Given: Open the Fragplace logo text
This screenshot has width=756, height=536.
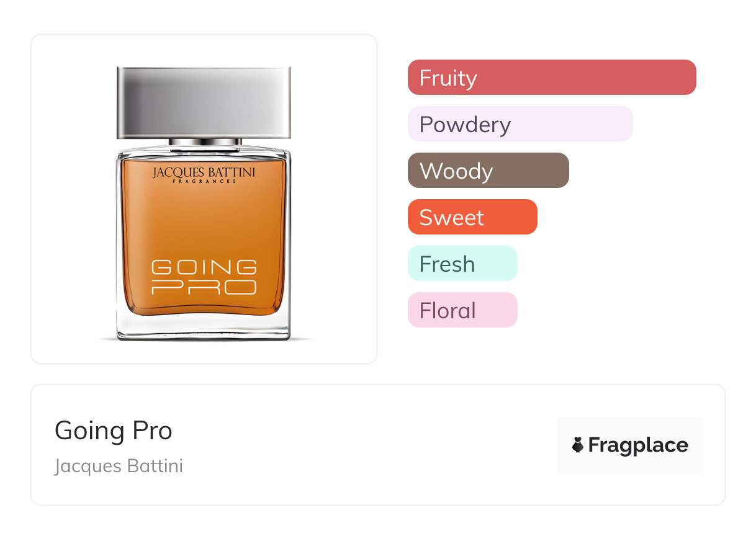Looking at the screenshot, I should click(x=638, y=445).
